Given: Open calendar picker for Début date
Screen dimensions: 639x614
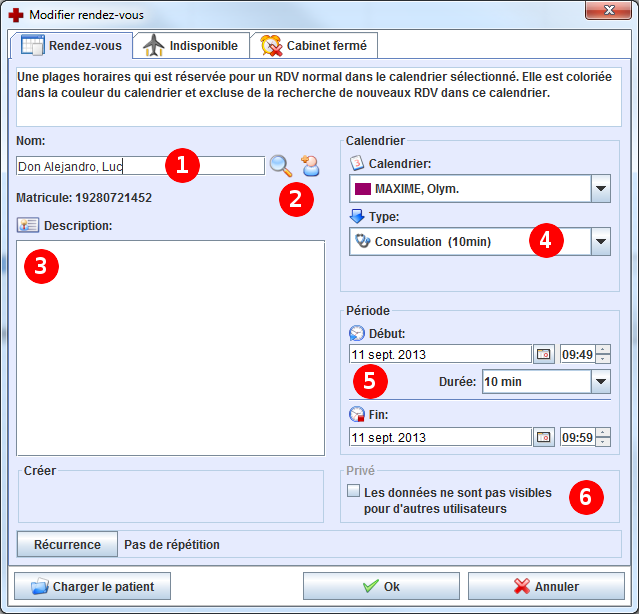Looking at the screenshot, I should point(543,354).
